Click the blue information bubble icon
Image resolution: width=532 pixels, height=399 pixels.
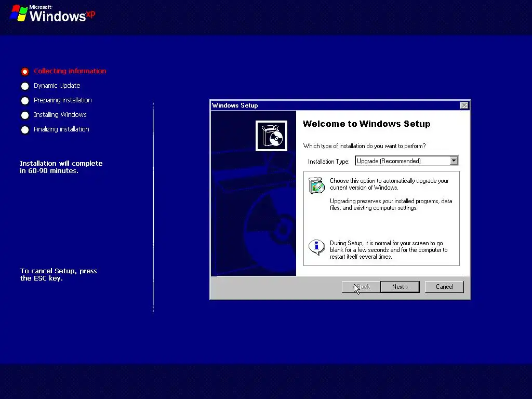[x=316, y=247]
